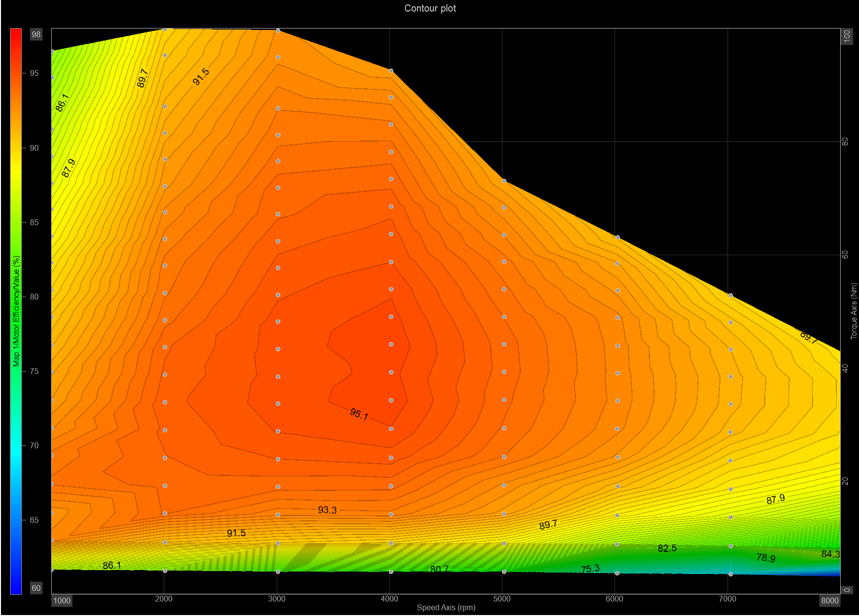This screenshot has height=616, width=859.
Task: Click the red top of the color gradient bar
Action: [x=16, y=34]
